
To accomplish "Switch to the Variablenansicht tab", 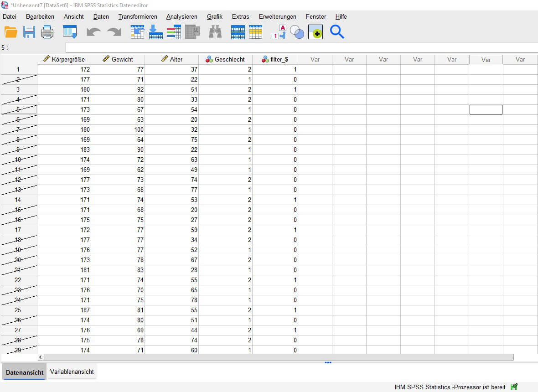I will click(x=72, y=371).
